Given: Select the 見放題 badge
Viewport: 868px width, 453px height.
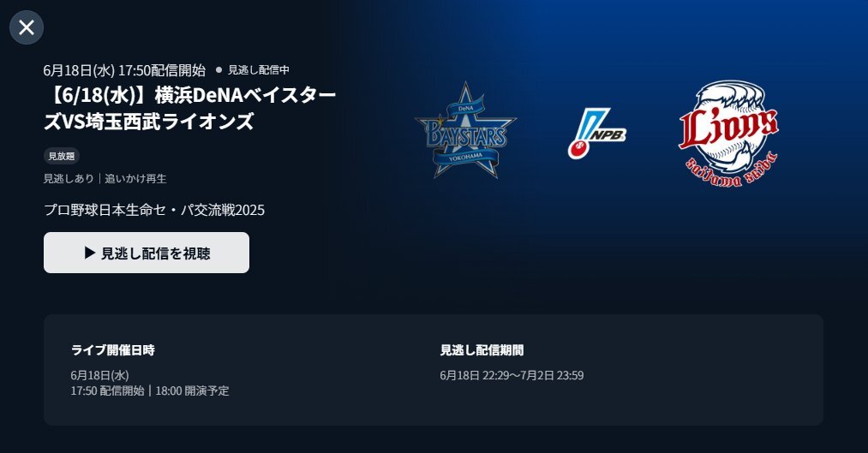Looking at the screenshot, I should point(62,156).
